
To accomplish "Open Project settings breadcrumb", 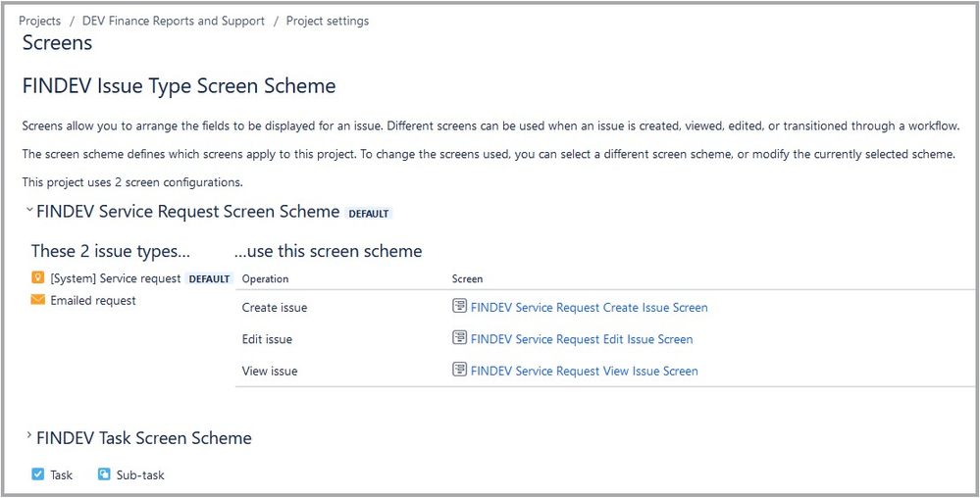I will (328, 21).
